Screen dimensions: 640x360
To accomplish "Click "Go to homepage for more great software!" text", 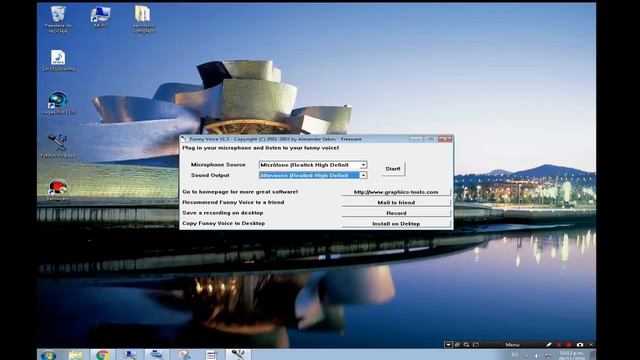I will 240,191.
